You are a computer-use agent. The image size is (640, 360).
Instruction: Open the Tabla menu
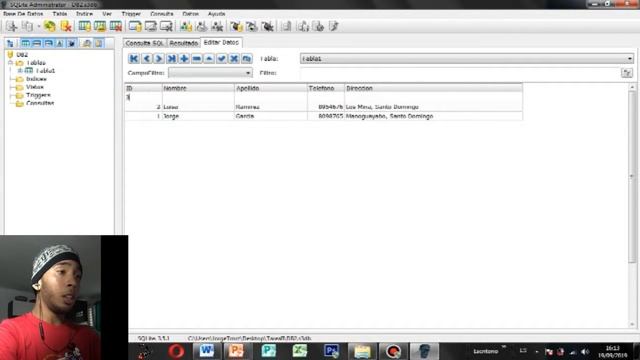click(60, 14)
